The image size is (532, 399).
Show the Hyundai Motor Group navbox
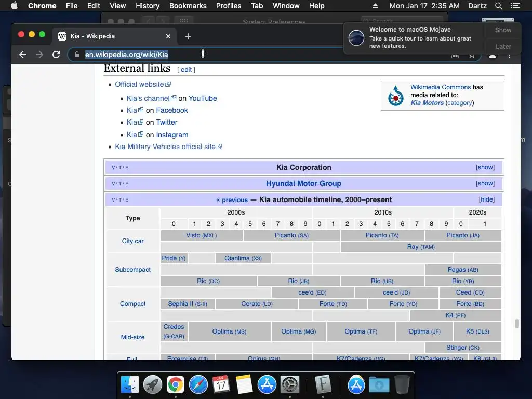[485, 183]
